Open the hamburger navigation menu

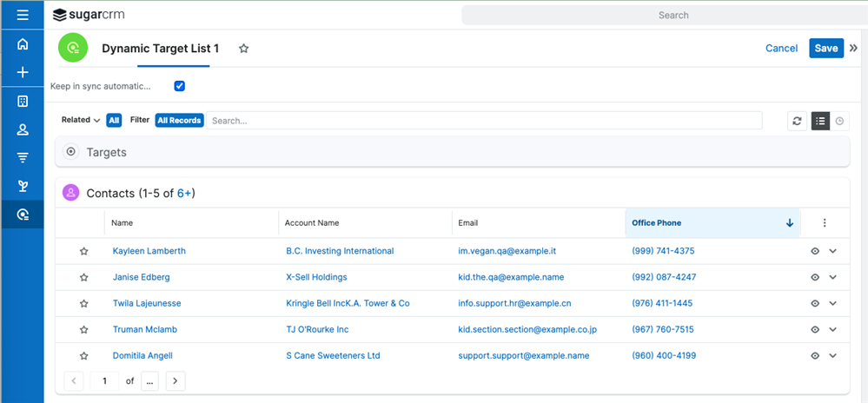click(23, 15)
